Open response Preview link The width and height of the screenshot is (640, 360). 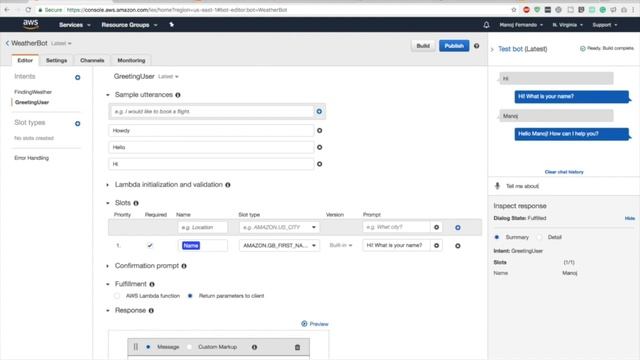(315, 324)
